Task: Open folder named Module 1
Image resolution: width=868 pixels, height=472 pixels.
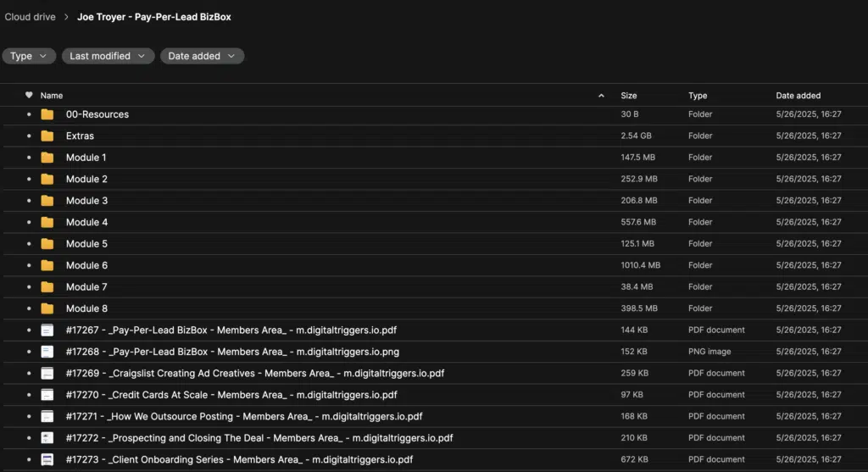Action: 86,158
